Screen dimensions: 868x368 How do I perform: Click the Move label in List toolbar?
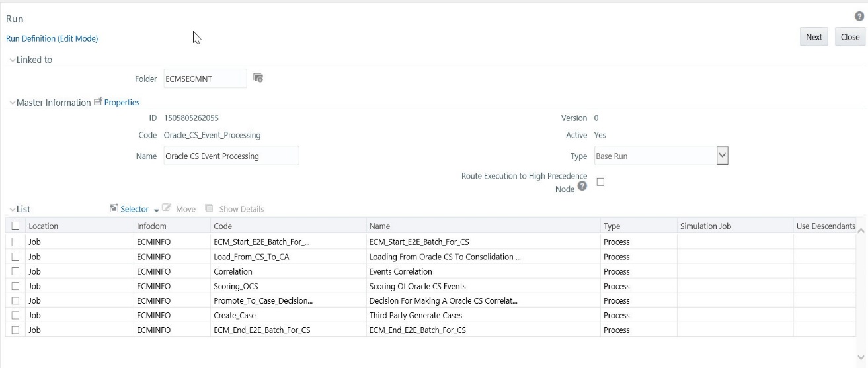point(185,209)
